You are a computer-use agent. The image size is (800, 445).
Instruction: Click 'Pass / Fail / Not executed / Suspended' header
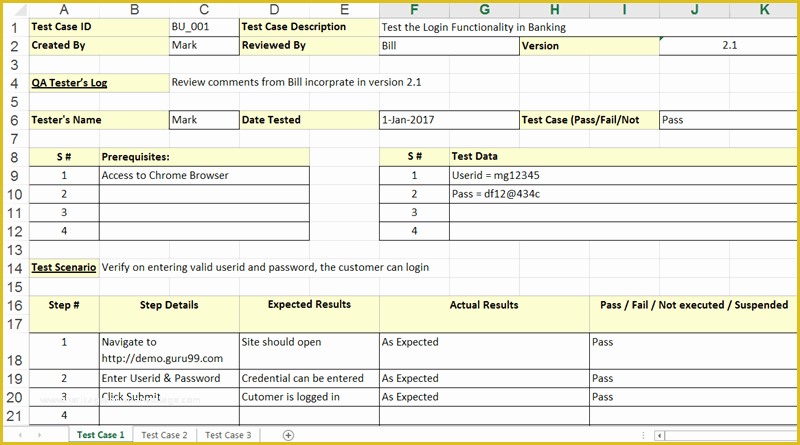click(694, 314)
